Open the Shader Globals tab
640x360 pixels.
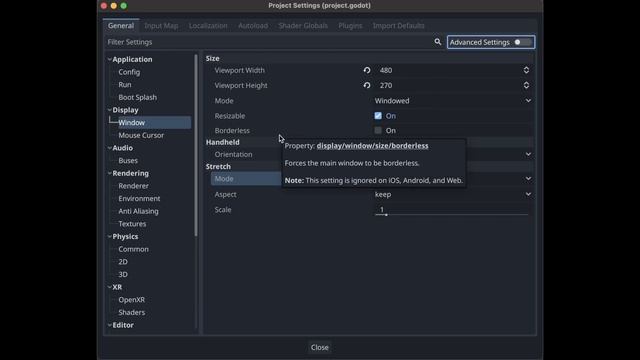[303, 26]
